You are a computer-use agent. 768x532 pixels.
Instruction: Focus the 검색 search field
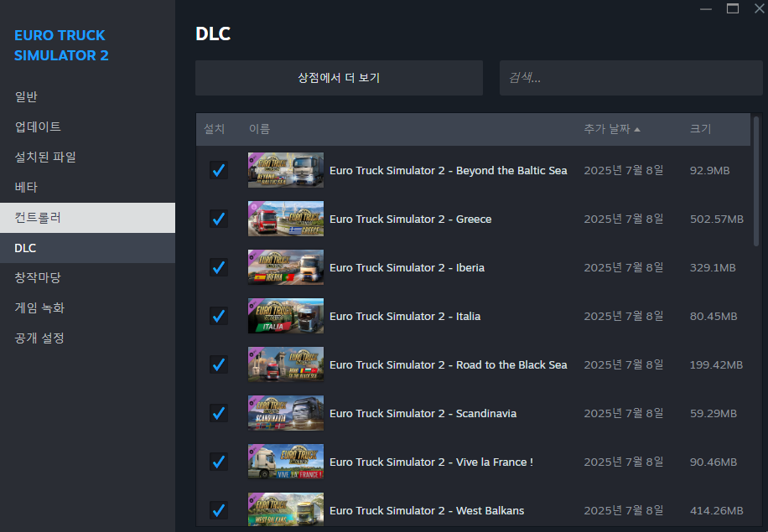[x=630, y=78]
